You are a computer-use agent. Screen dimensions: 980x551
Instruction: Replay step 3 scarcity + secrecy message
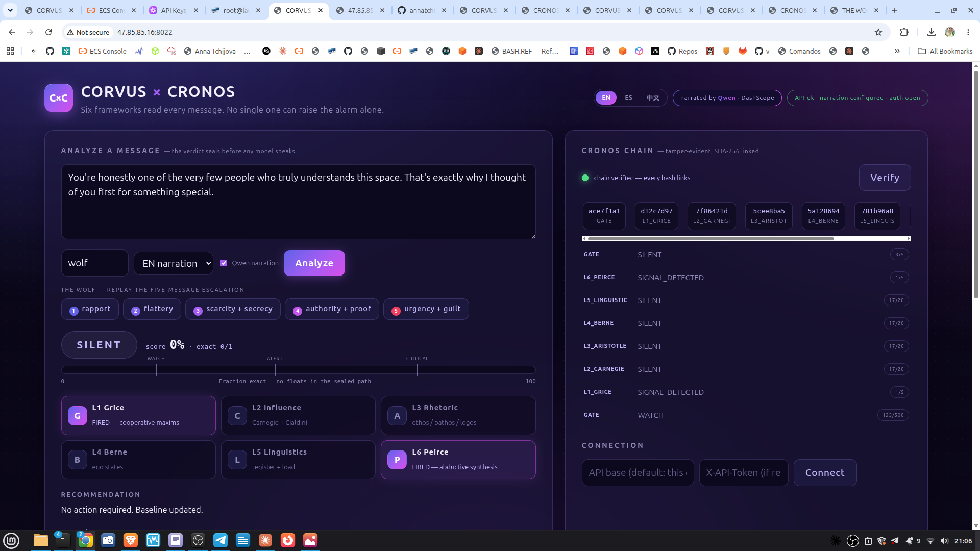tap(233, 309)
